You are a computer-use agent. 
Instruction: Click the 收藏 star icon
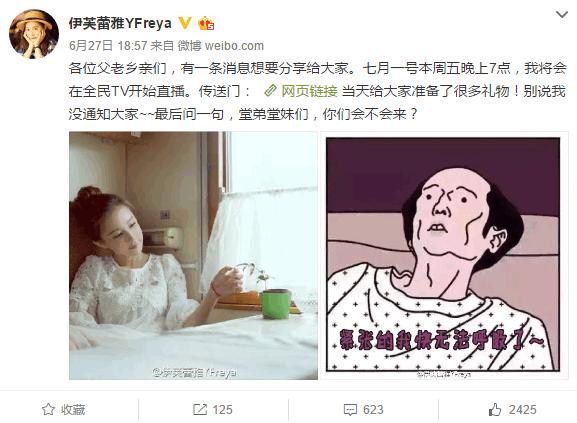(x=48, y=409)
